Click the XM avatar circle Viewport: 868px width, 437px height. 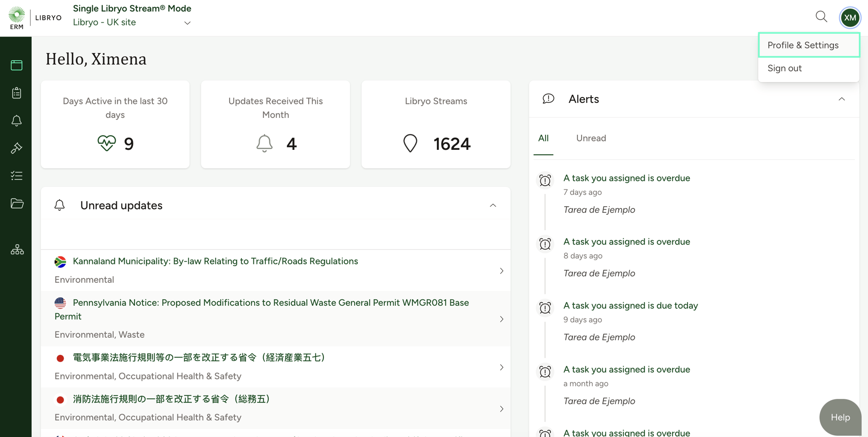[x=850, y=17]
